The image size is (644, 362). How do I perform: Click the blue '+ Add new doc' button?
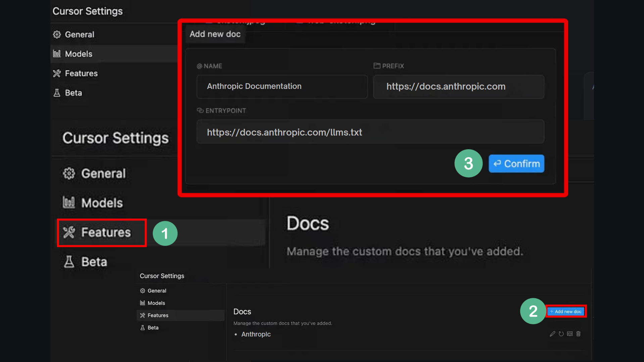[x=566, y=312]
